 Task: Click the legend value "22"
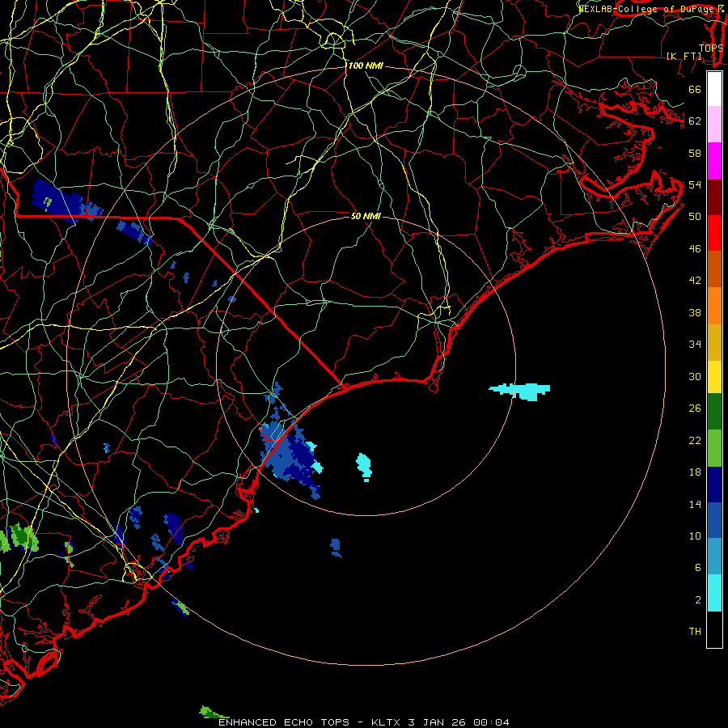click(x=695, y=441)
